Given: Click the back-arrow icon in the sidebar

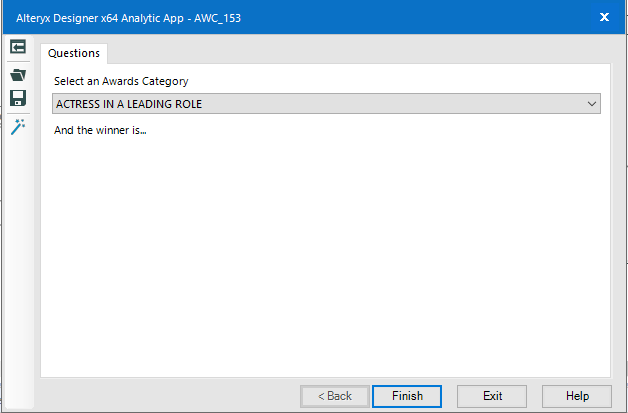Looking at the screenshot, I should coord(18,47).
